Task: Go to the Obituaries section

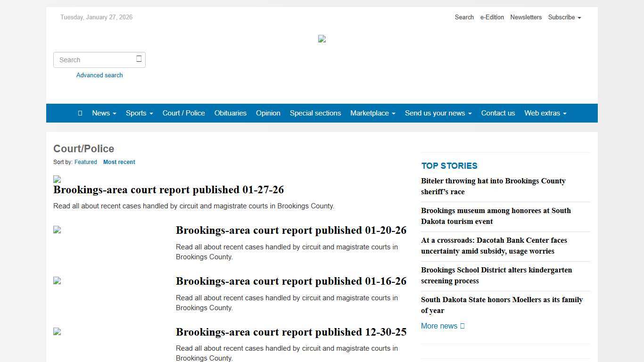Action: [230, 113]
